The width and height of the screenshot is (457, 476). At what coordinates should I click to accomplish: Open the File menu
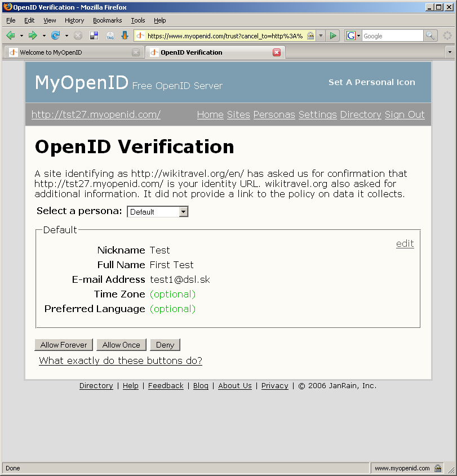(11, 20)
